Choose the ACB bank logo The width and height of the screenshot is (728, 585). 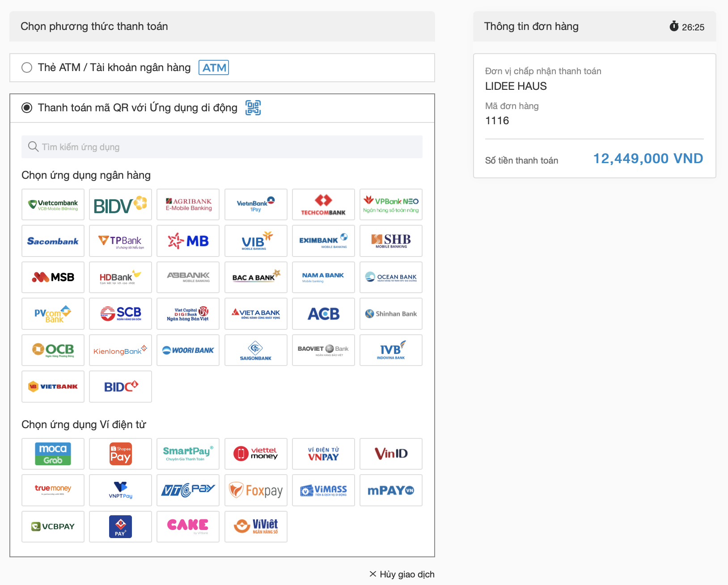pyautogui.click(x=323, y=314)
